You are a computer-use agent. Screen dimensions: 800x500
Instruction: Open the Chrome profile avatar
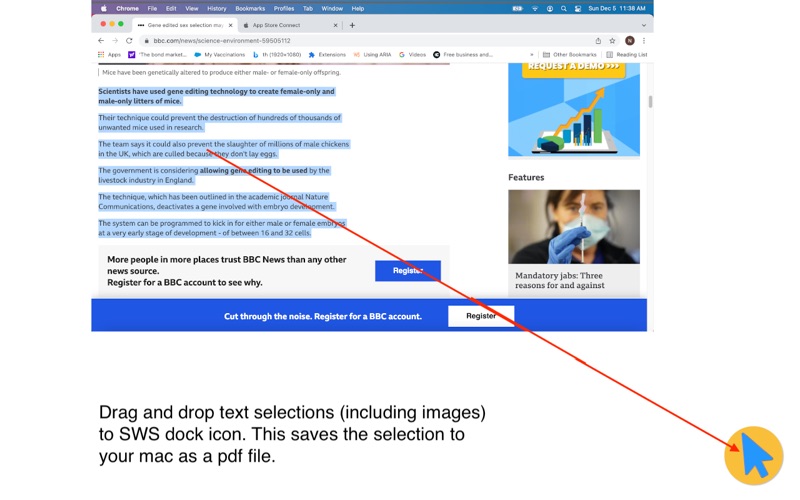pos(630,40)
